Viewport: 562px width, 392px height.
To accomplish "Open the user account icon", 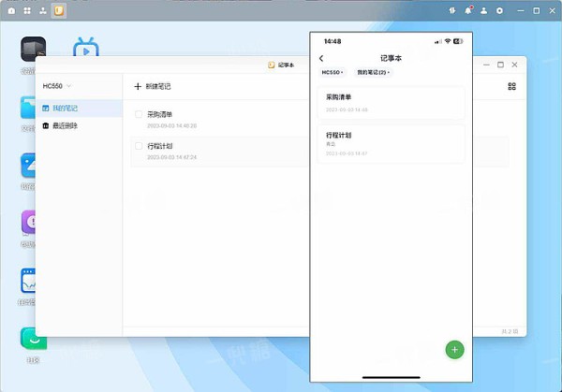I will pos(484,10).
